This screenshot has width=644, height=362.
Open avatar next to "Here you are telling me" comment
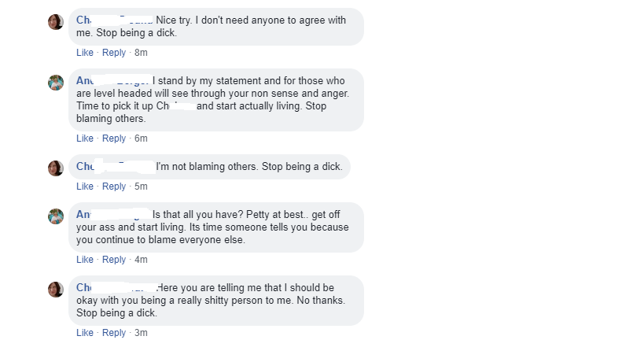point(56,290)
